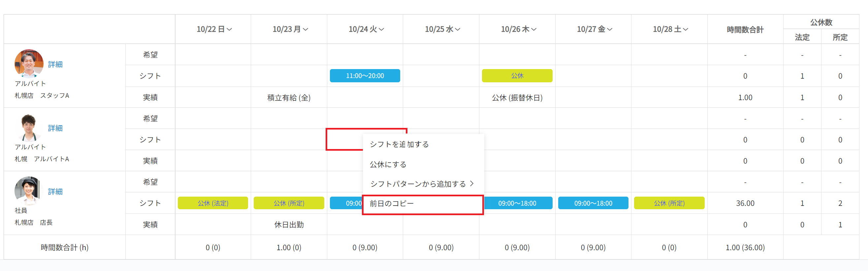Click the 09:00～18:00 shift on 10/27

click(593, 204)
